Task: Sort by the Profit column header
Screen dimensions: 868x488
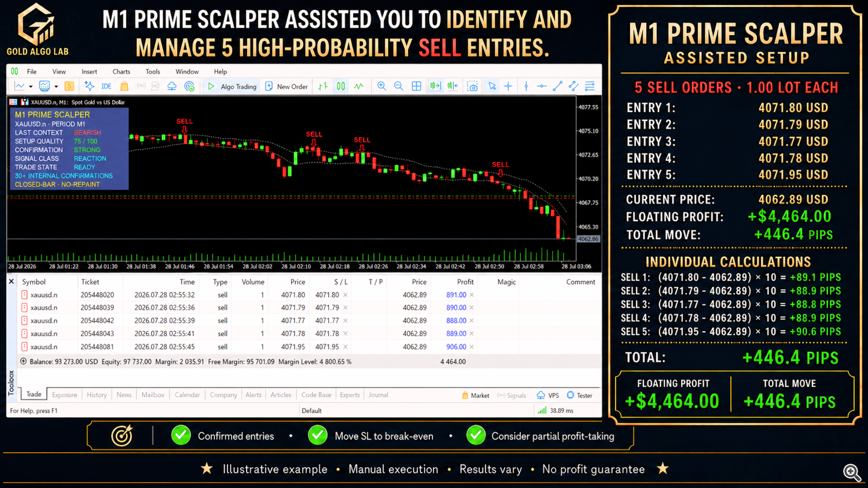Action: (x=465, y=282)
